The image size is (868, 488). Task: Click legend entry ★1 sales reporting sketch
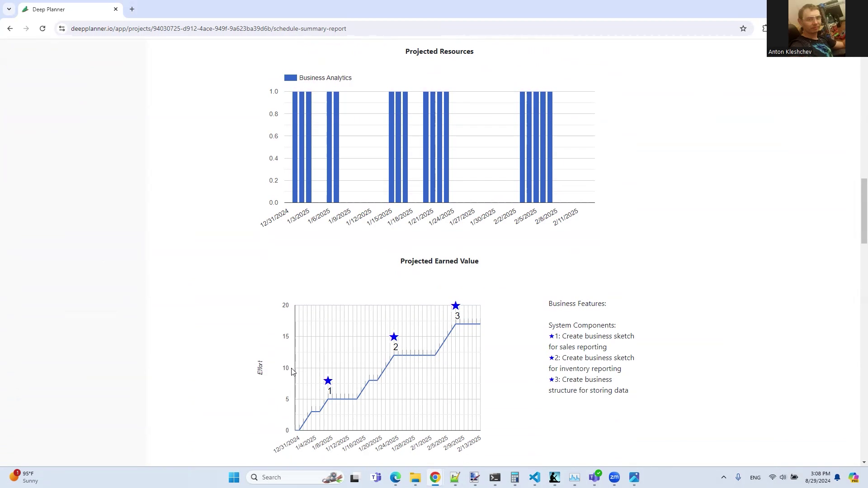coord(591,342)
